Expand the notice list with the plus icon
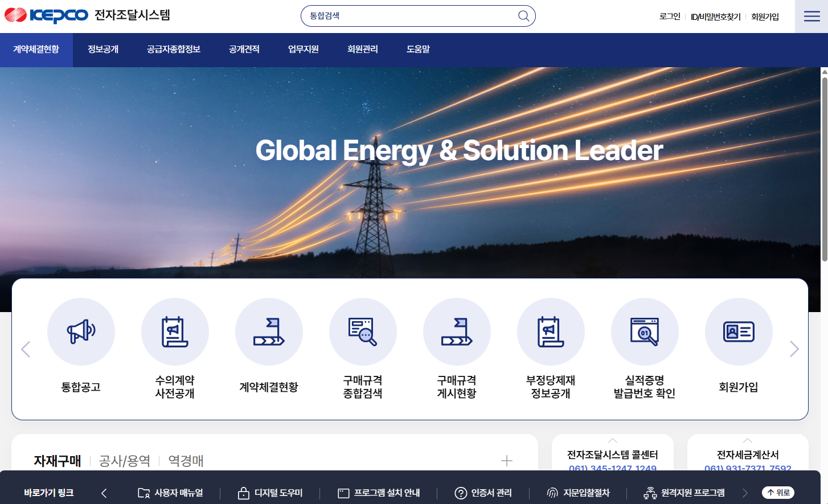The image size is (828, 504). pyautogui.click(x=507, y=461)
